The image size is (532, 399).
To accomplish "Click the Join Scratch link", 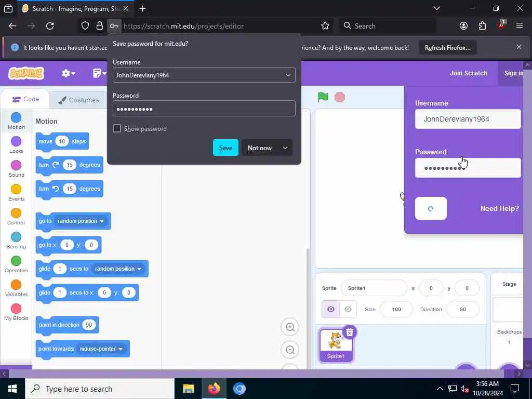I will coord(468,73).
